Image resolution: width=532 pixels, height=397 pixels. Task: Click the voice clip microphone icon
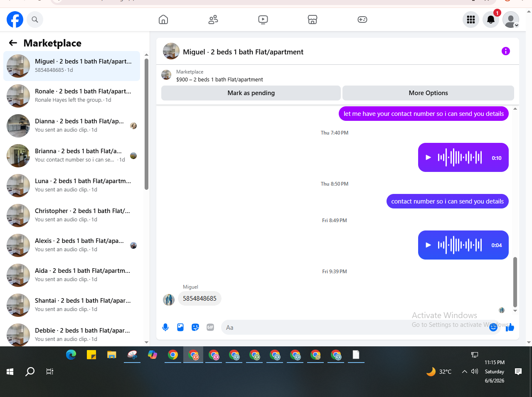[165, 327]
